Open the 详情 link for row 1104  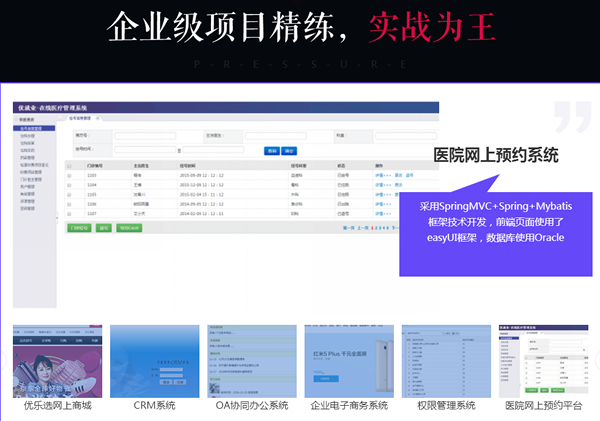(x=380, y=185)
